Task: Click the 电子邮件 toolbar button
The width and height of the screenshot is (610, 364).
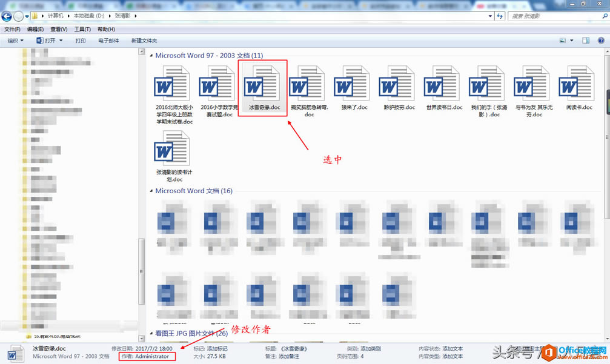Action: click(108, 41)
